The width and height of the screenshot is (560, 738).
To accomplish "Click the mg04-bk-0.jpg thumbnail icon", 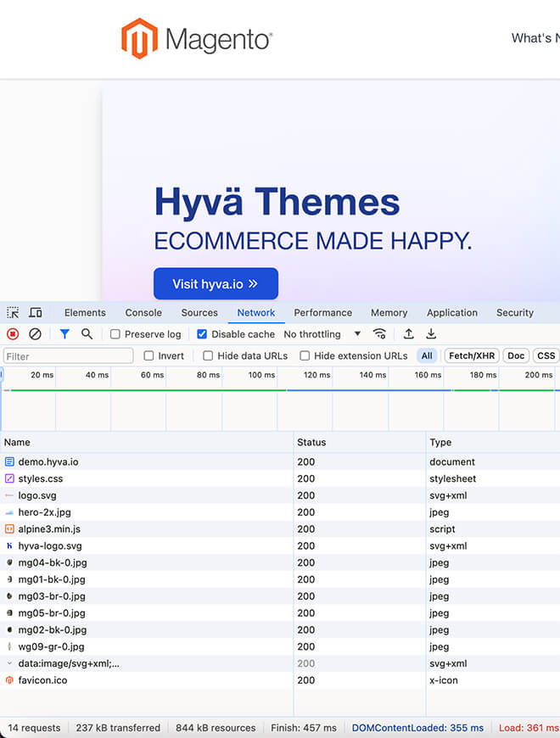I will point(9,562).
